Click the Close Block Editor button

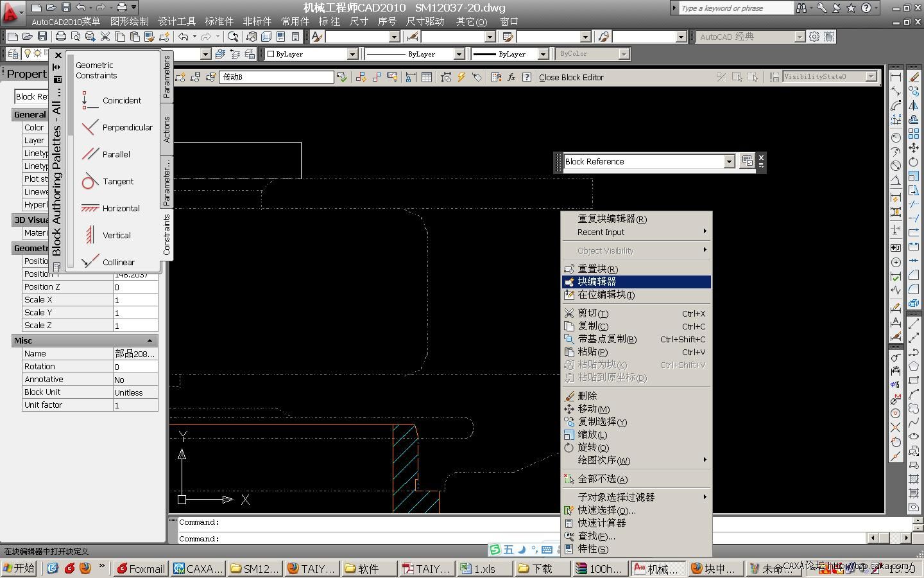[571, 77]
